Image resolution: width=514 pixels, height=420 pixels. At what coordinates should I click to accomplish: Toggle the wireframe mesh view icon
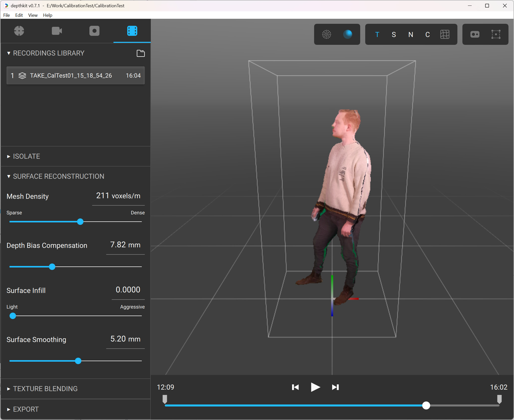[x=445, y=34]
